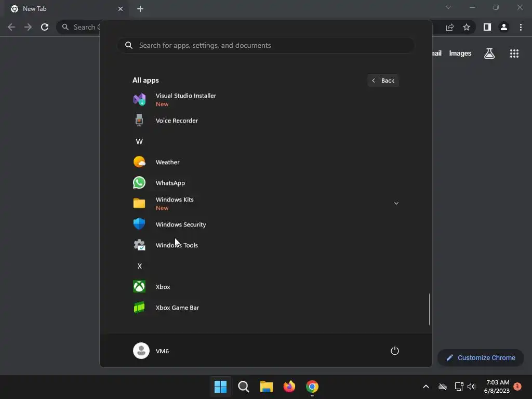
Task: Launch Firefox from the taskbar
Action: point(289,387)
